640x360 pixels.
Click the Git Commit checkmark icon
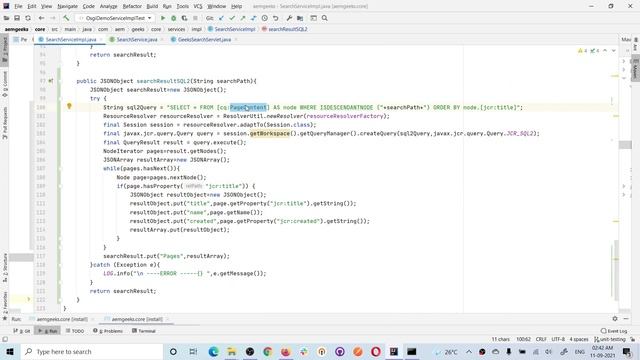pos(232,18)
